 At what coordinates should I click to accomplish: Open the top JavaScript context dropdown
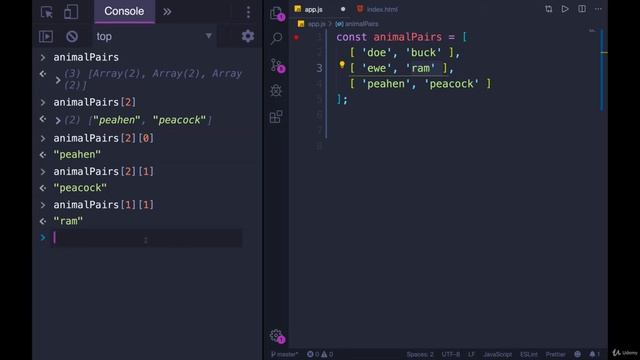pyautogui.click(x=154, y=36)
